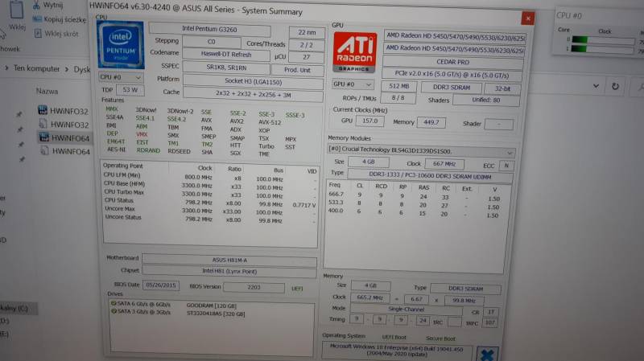This screenshot has width=644, height=361.
Task: Click the 22 nm process field
Action: [307, 32]
